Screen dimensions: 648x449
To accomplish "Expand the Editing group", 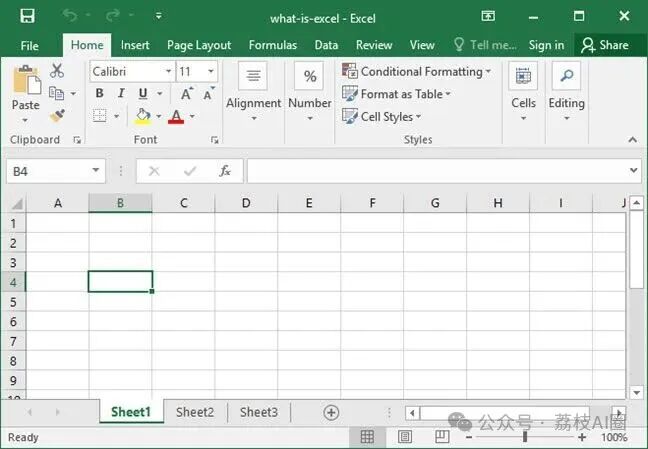I will 567,92.
